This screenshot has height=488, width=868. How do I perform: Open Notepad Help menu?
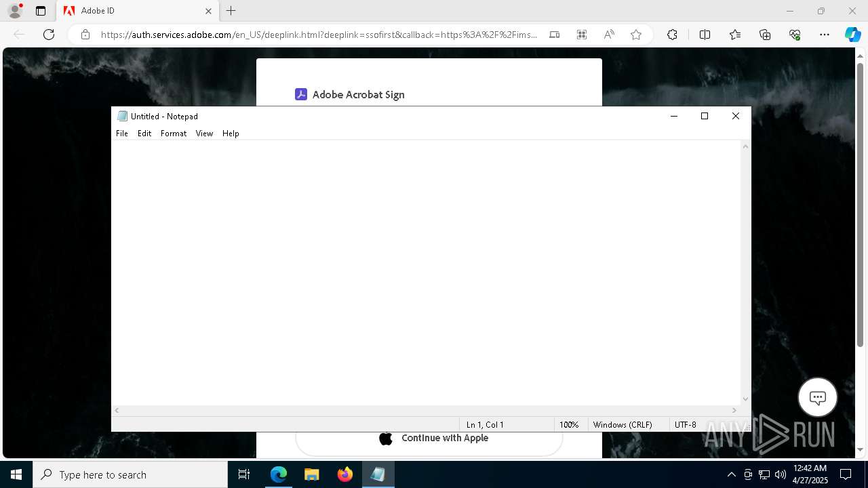(231, 134)
